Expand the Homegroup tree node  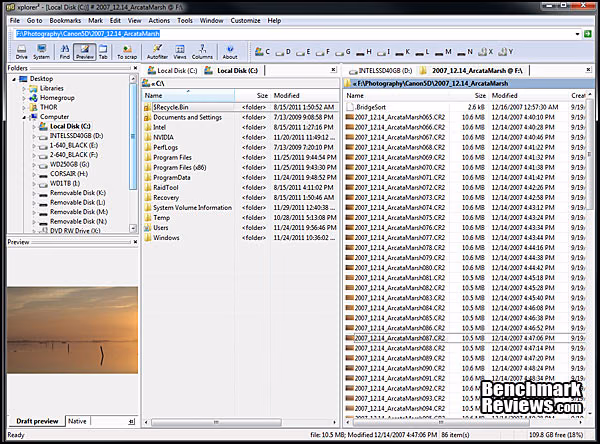(24, 98)
